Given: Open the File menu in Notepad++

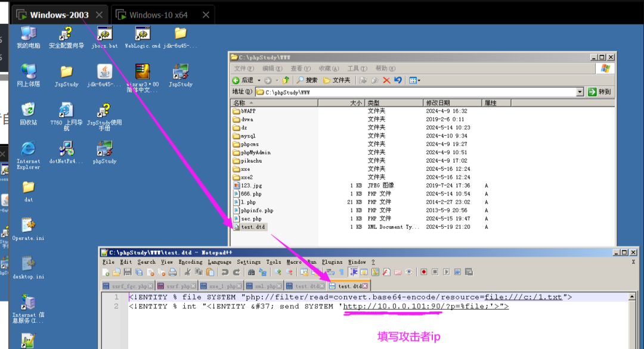Looking at the screenshot, I should coord(109,262).
